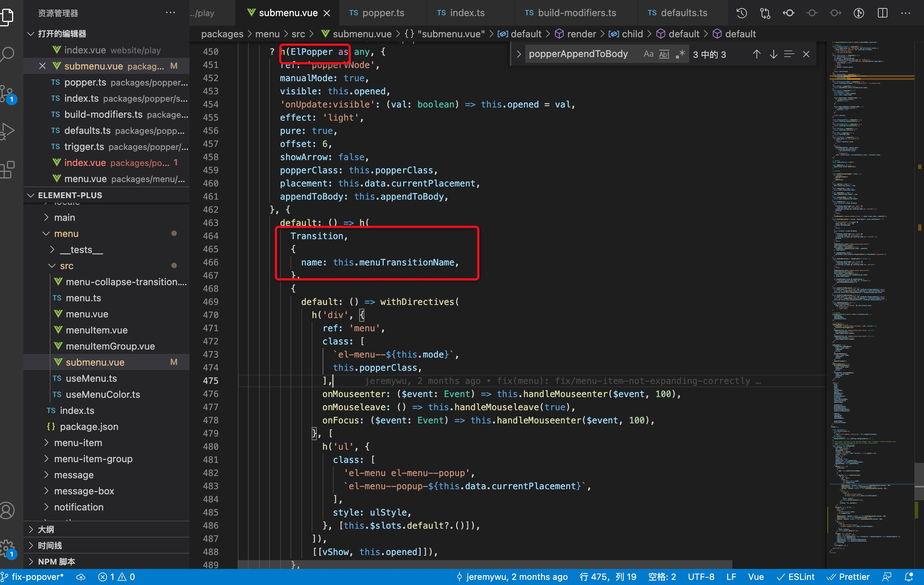Toggle Prettier status bar item

848,577
